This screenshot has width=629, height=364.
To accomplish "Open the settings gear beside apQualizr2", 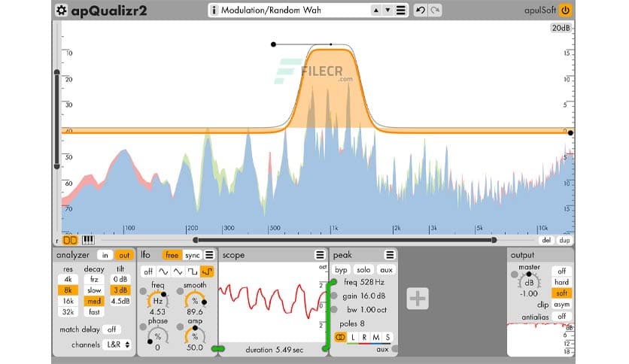I will (x=62, y=11).
